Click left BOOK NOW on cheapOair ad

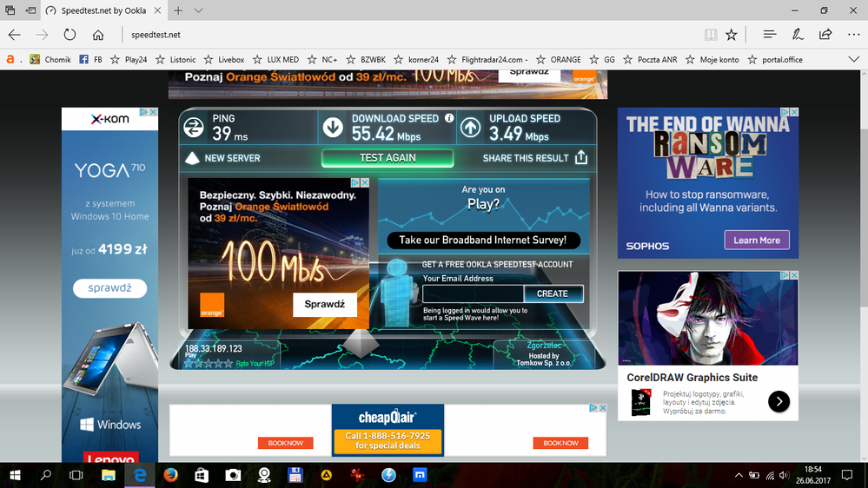pos(286,443)
